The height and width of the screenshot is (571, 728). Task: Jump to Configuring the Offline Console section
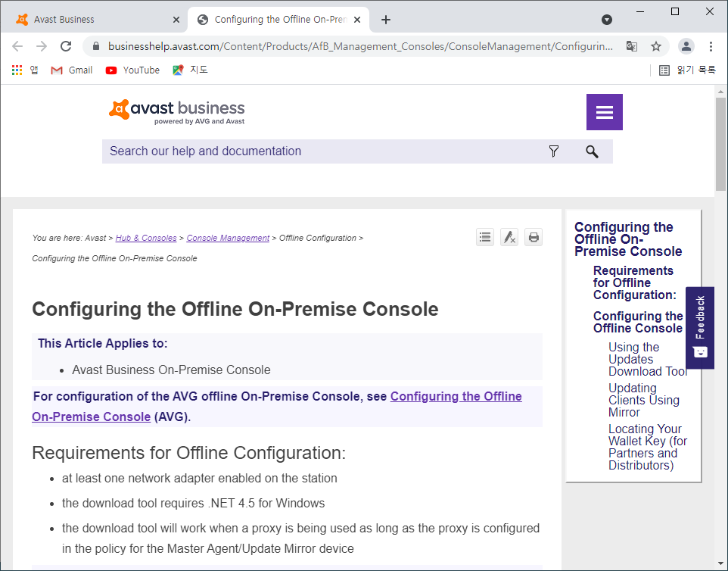coord(638,322)
